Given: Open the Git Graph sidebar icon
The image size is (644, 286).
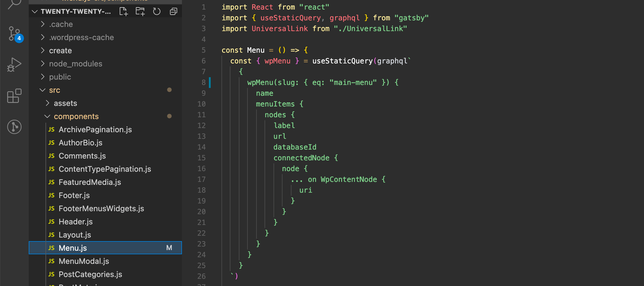Looking at the screenshot, I should click(14, 127).
